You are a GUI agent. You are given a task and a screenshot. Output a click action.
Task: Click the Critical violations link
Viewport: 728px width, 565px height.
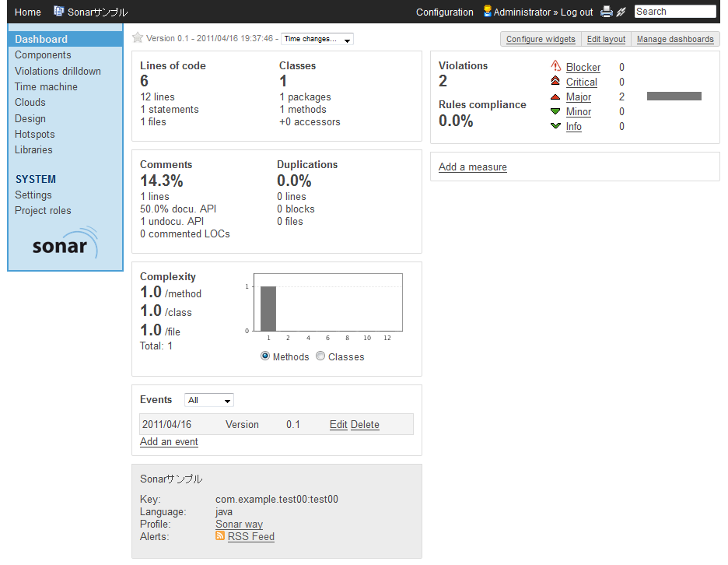click(x=582, y=82)
